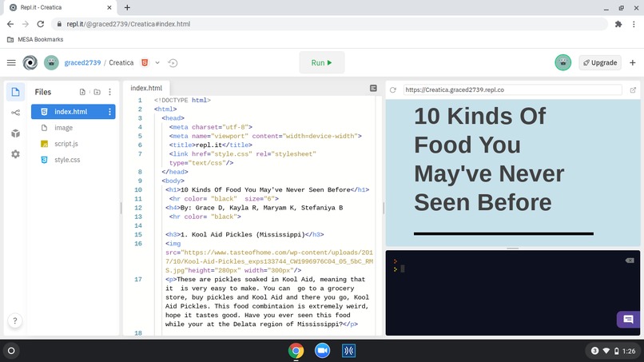Click the graced2739 username link
Image resolution: width=644 pixels, height=362 pixels.
click(82, 62)
